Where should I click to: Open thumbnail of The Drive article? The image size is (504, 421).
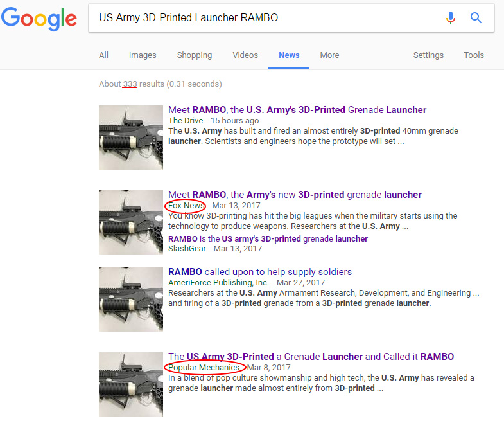pyautogui.click(x=131, y=138)
